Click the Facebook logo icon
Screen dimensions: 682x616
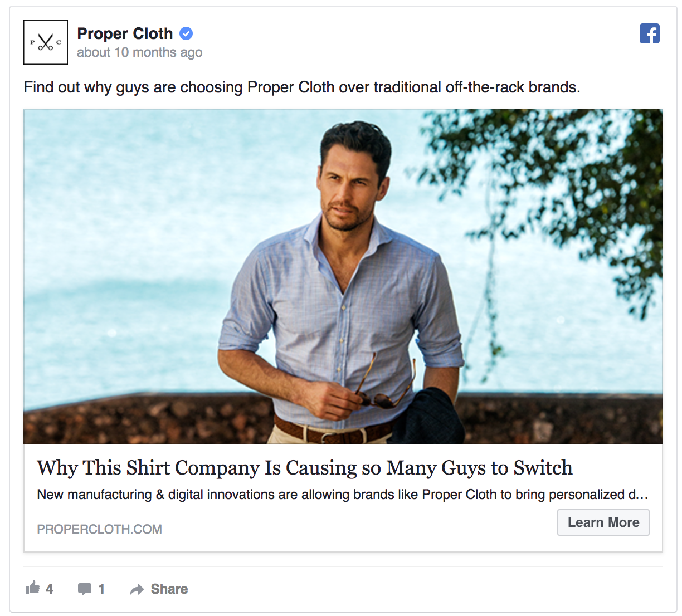[x=649, y=34]
